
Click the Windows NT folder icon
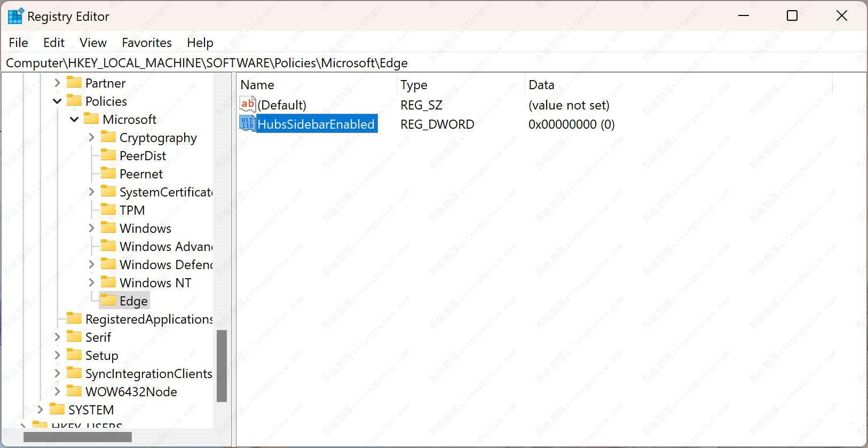point(108,282)
